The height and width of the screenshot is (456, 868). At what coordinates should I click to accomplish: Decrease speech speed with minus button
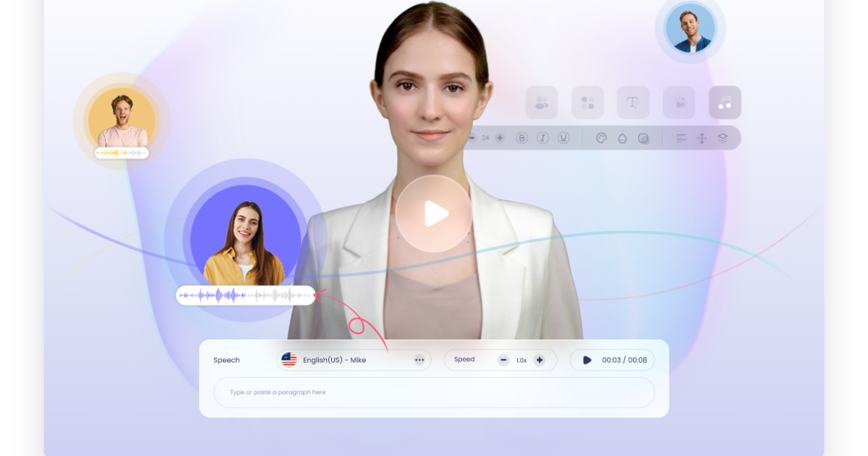(503, 360)
